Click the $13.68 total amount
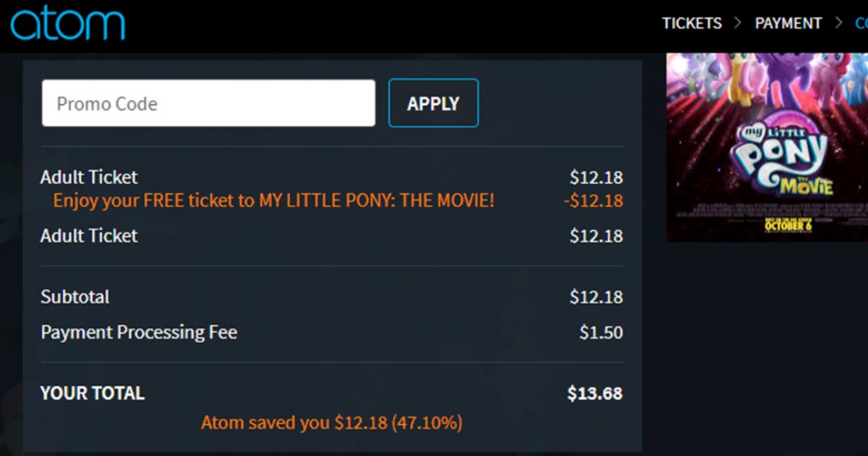The image size is (868, 456). click(x=595, y=393)
